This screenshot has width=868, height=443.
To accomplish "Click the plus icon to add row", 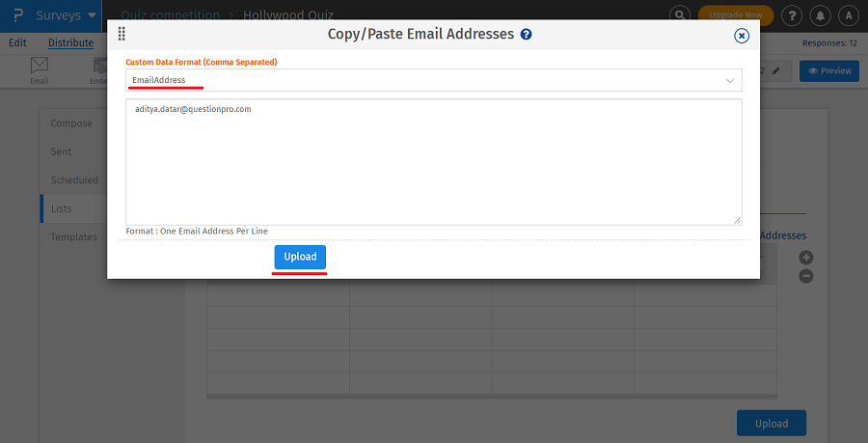I will point(806,258).
